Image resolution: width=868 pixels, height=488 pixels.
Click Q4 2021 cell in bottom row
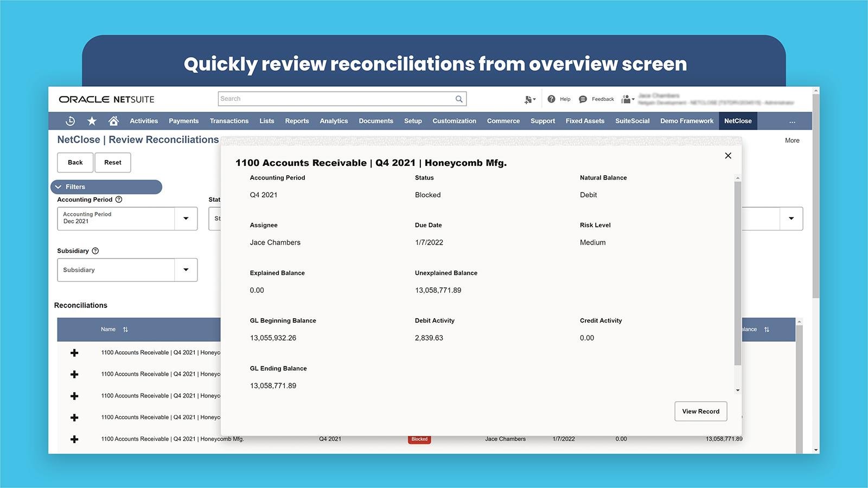coord(330,439)
